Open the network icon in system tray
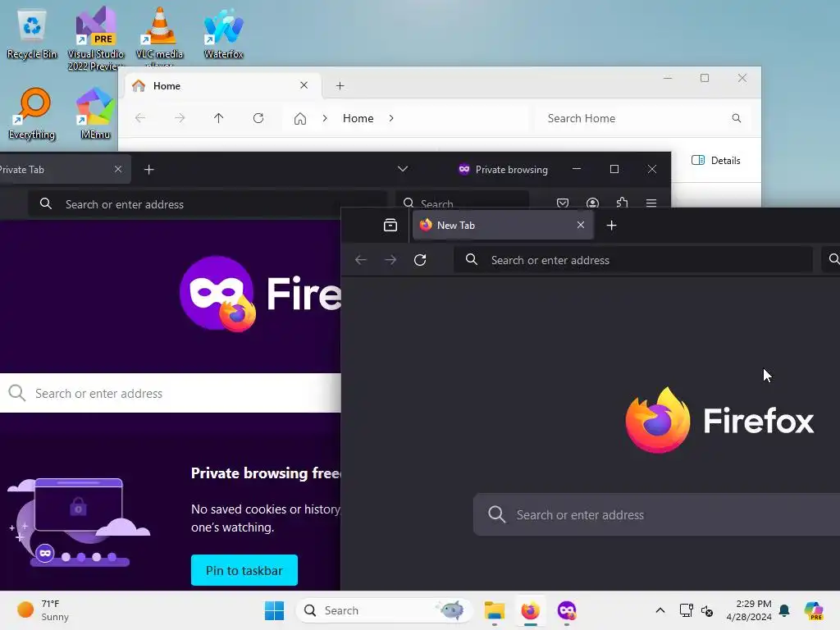 pos(686,610)
